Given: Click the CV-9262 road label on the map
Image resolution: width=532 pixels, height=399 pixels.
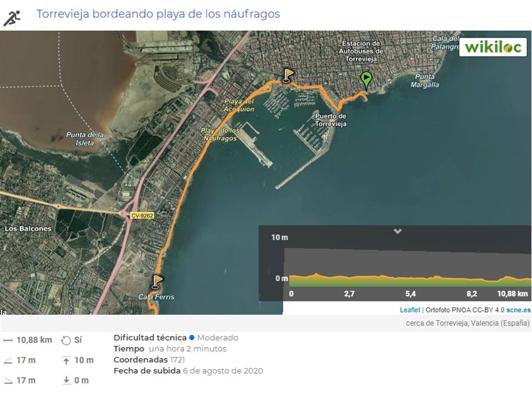Looking at the screenshot, I should tap(142, 216).
